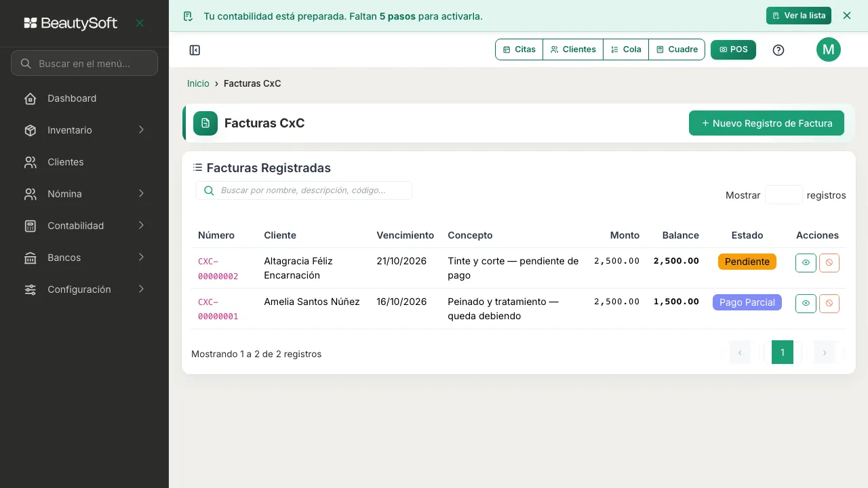Expand the Inventario submenu chevron
Viewport: 868px width, 488px height.
pos(141,129)
